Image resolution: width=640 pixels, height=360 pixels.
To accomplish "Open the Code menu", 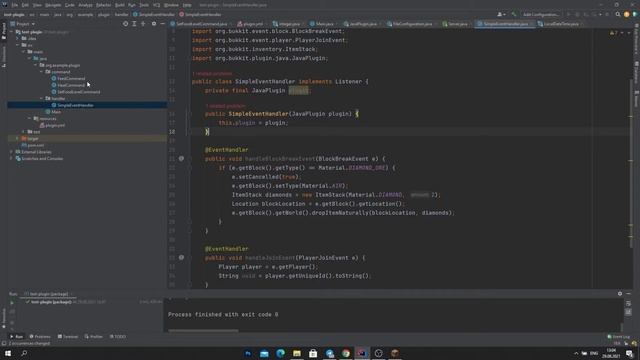I will [x=70, y=5].
